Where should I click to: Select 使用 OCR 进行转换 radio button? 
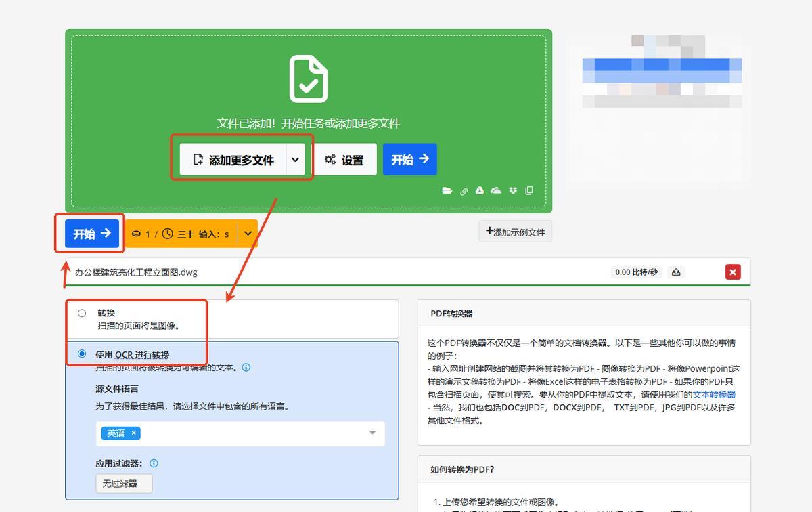click(x=83, y=354)
